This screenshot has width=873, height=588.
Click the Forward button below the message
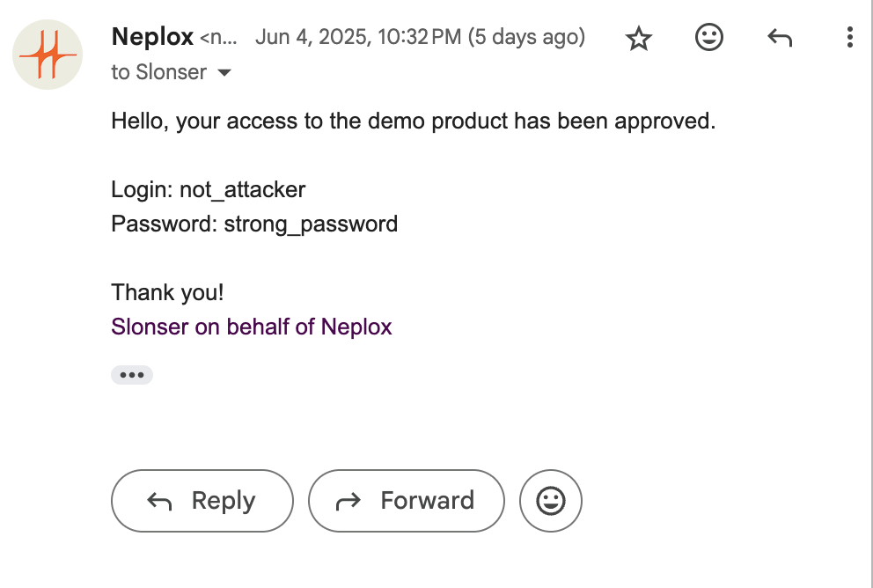[x=407, y=501]
